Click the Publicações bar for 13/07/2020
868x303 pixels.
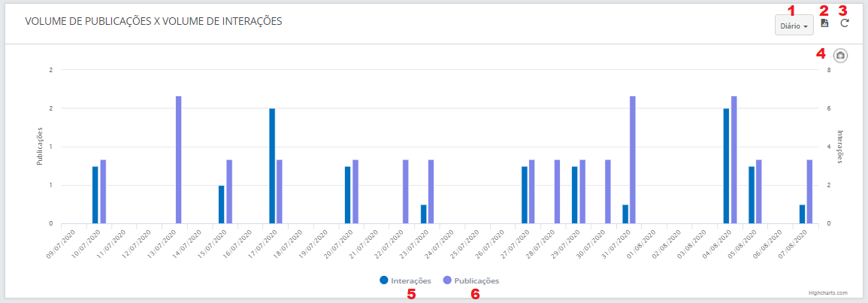point(179,160)
